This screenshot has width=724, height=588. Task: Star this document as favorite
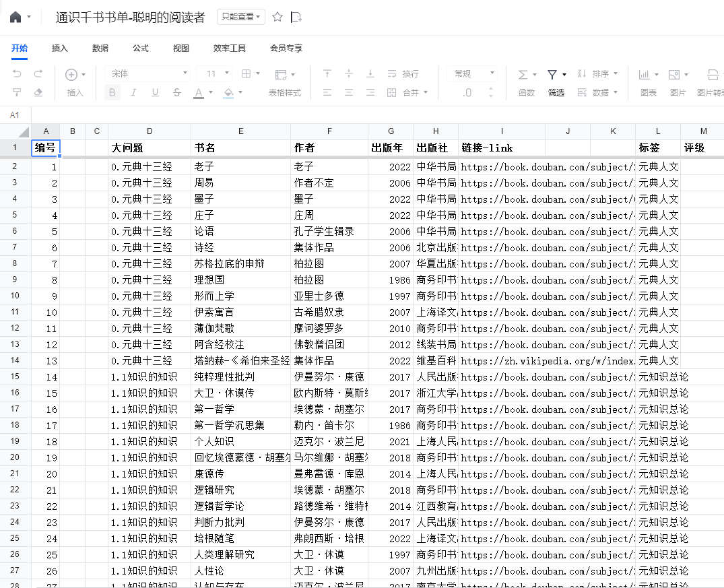tap(277, 18)
